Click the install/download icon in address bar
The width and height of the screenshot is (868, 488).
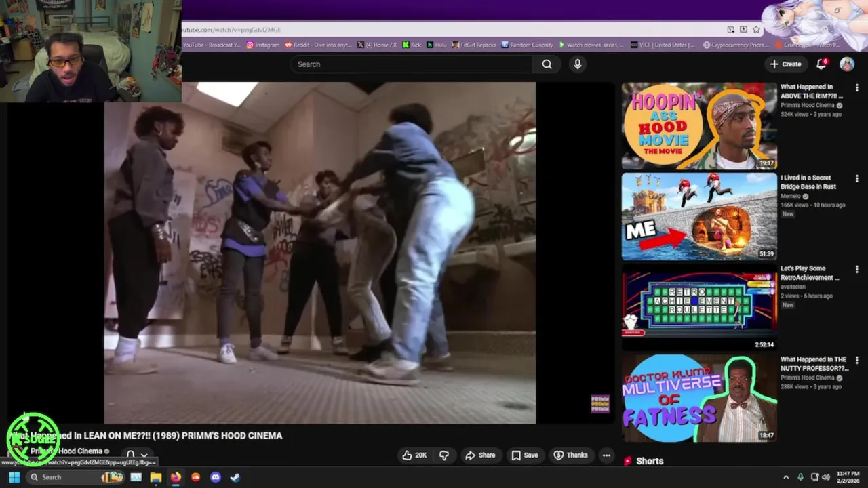point(743,30)
